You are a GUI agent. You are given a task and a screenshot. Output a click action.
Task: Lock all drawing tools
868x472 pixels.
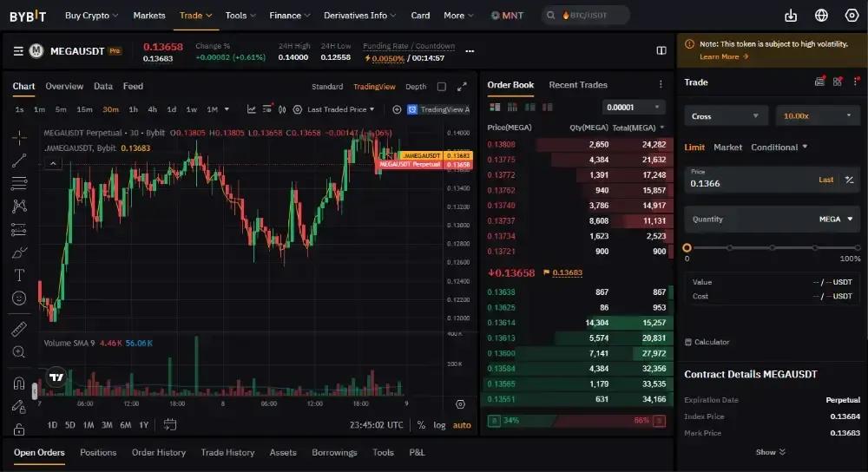(x=19, y=429)
